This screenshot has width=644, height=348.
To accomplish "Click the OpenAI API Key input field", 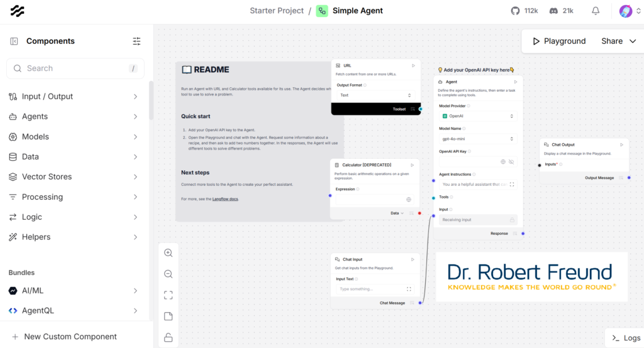I will [478, 161].
